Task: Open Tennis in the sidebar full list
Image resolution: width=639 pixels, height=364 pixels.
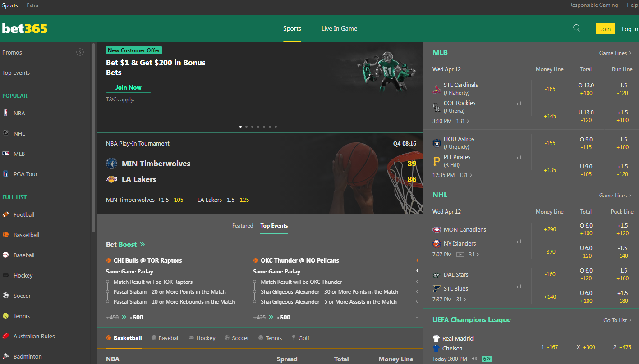Action: click(x=22, y=316)
